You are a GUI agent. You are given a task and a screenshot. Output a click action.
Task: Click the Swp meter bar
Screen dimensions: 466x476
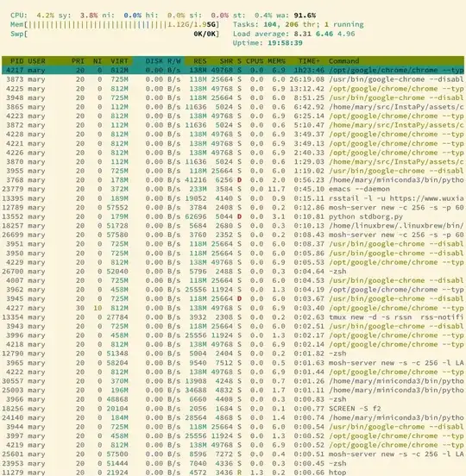(115, 34)
